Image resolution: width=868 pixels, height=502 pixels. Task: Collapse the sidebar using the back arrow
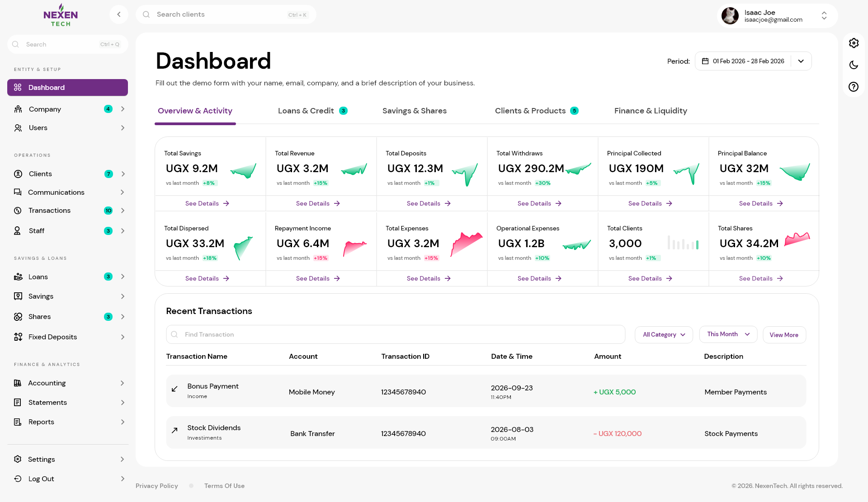(x=119, y=14)
